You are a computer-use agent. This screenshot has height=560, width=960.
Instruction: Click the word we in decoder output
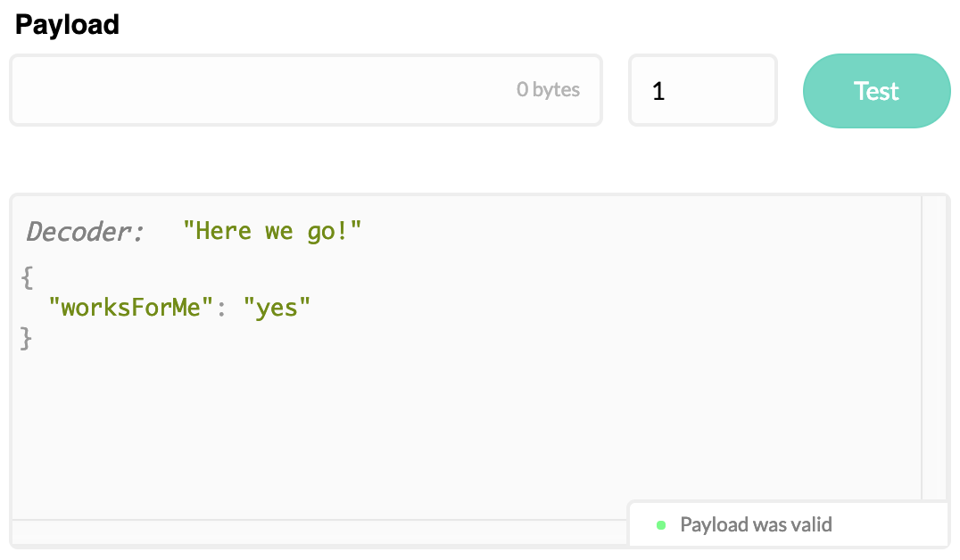coord(278,232)
